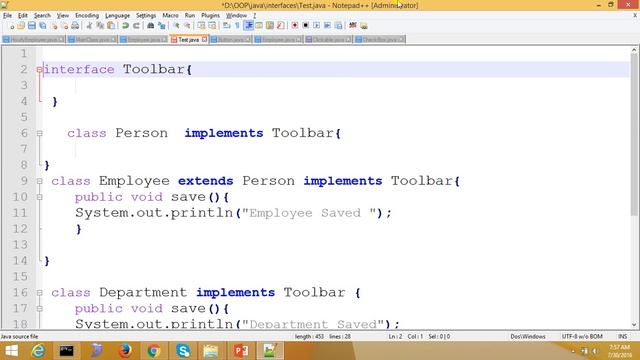Click the Copy toolbar icon
The width and height of the screenshot is (640, 360).
(100, 26)
